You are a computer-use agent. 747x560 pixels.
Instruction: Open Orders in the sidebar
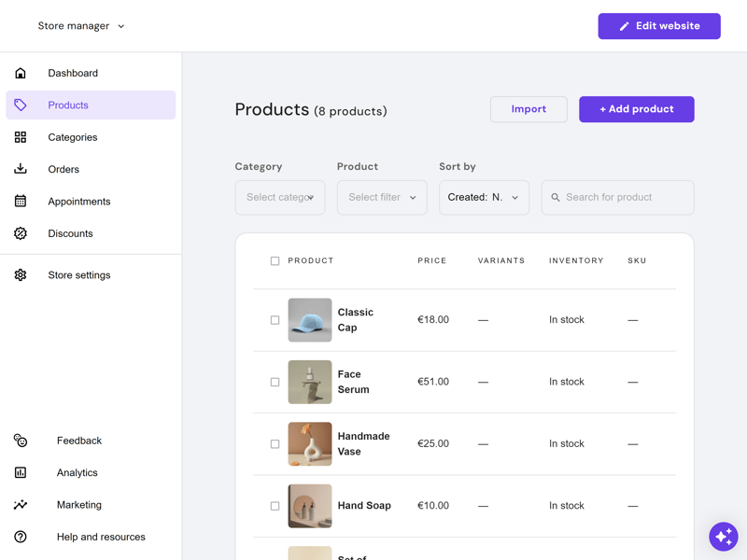pos(91,169)
